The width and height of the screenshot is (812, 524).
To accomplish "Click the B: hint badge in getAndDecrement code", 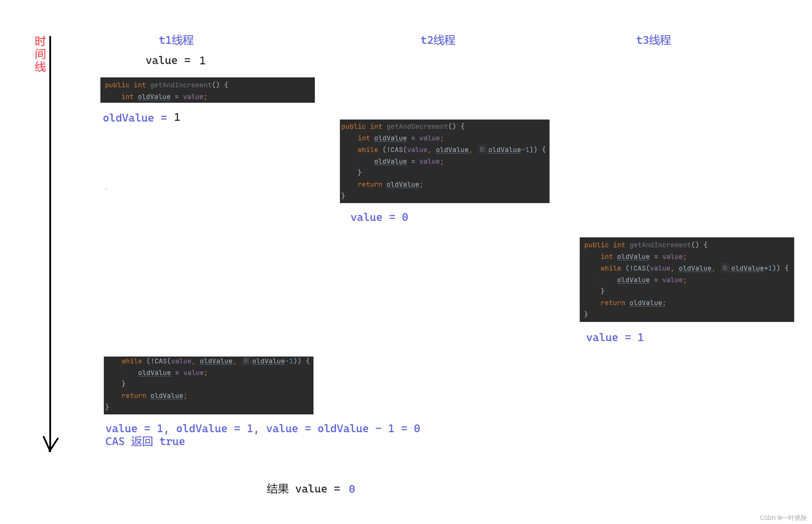I will [482, 150].
